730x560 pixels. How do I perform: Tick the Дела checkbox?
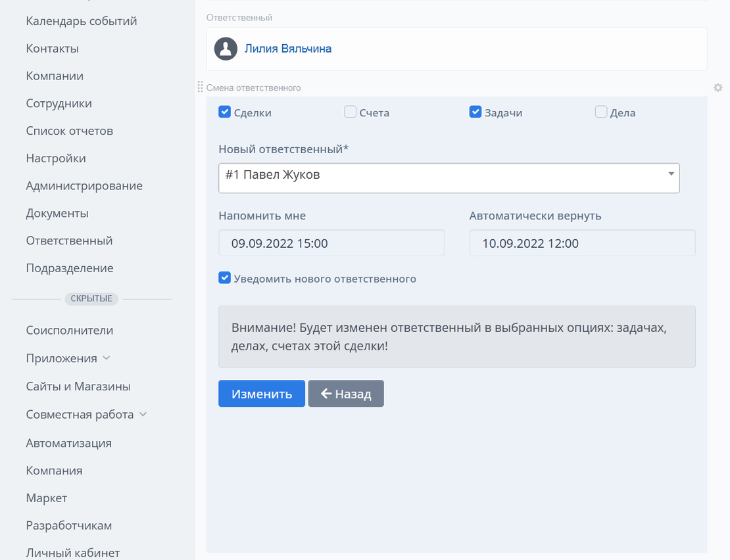pyautogui.click(x=601, y=112)
